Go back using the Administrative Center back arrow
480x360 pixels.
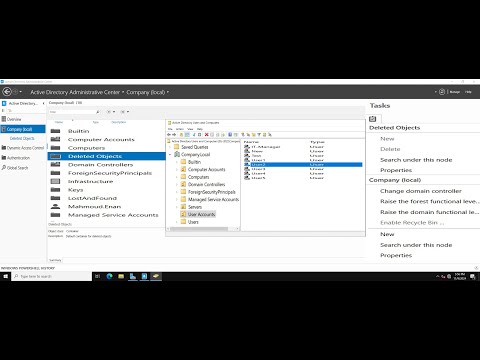[7, 92]
